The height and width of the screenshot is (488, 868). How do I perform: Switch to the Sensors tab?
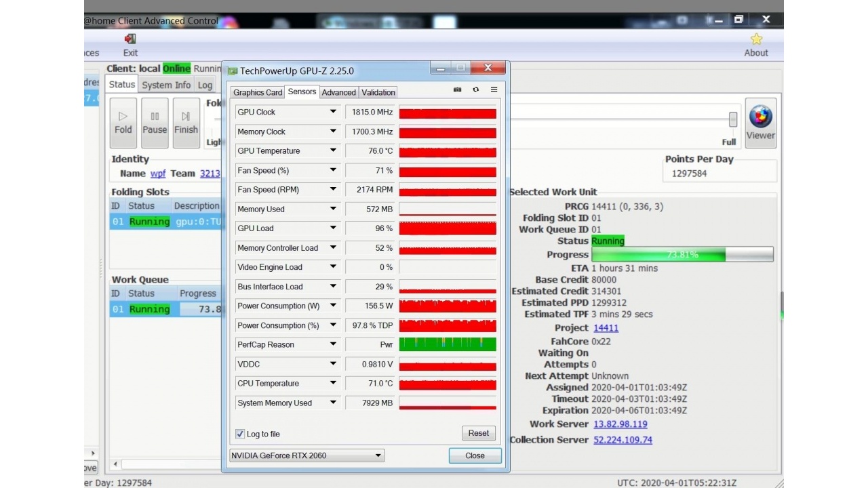(302, 91)
